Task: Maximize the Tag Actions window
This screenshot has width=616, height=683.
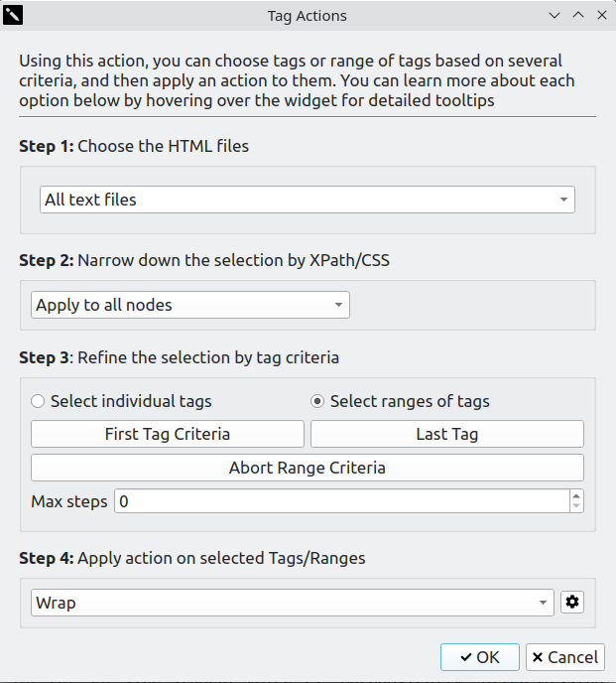Action: (578, 16)
